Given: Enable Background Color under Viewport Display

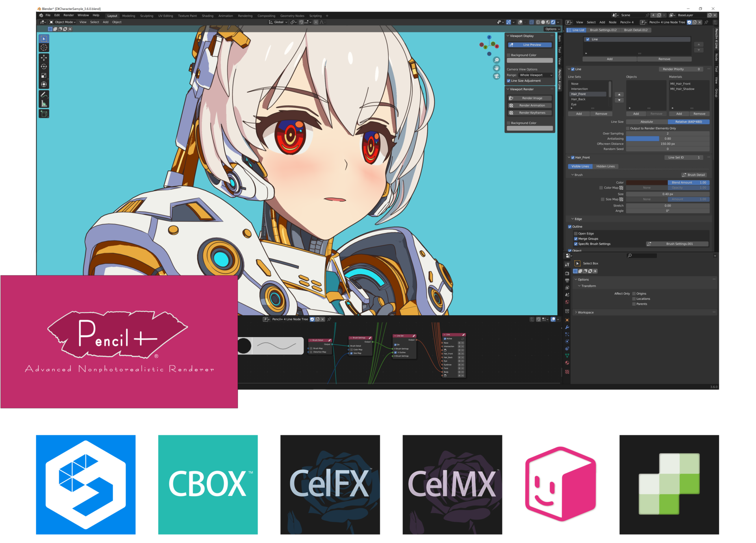Looking at the screenshot, I should 508,55.
